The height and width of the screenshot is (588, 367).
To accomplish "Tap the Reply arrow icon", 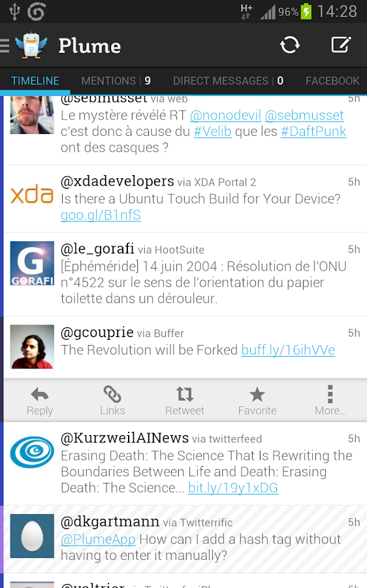I will tap(40, 395).
